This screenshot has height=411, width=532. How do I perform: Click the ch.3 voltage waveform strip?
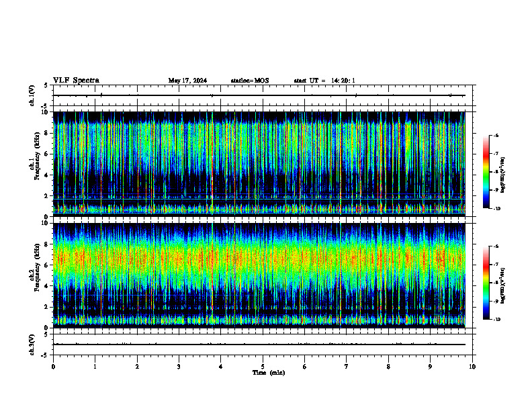point(263,345)
